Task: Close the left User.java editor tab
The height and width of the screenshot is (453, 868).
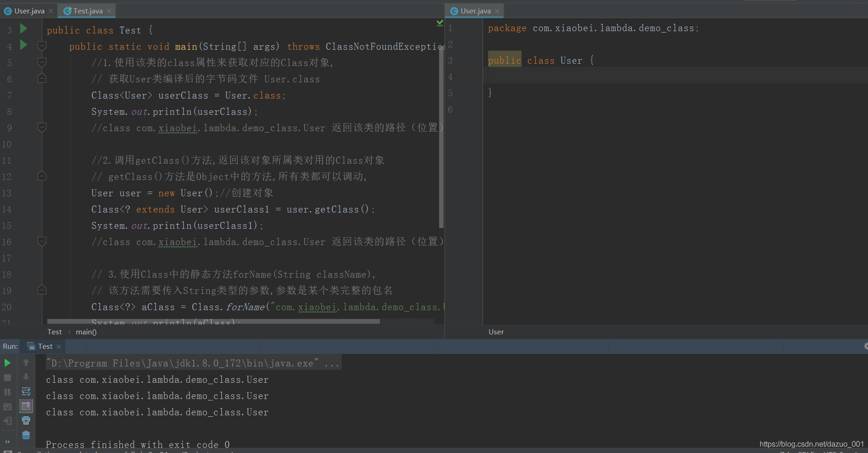Action: coord(51,11)
